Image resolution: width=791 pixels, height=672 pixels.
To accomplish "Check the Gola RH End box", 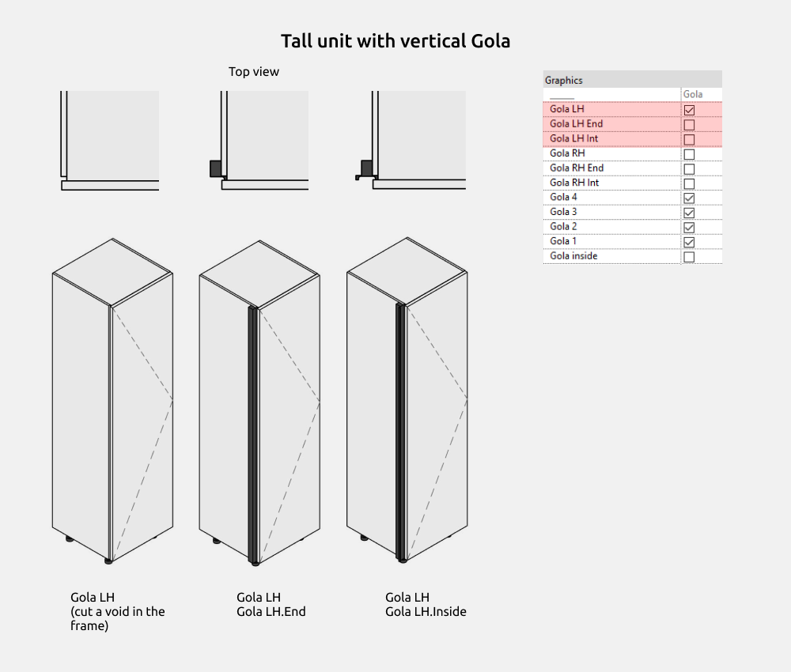I will tap(689, 169).
